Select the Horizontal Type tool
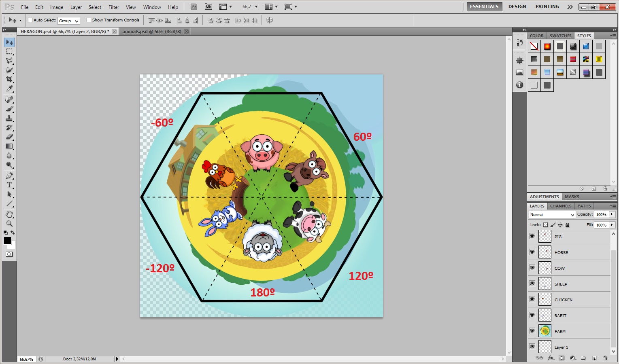Image resolution: width=619 pixels, height=364 pixels. (9, 185)
